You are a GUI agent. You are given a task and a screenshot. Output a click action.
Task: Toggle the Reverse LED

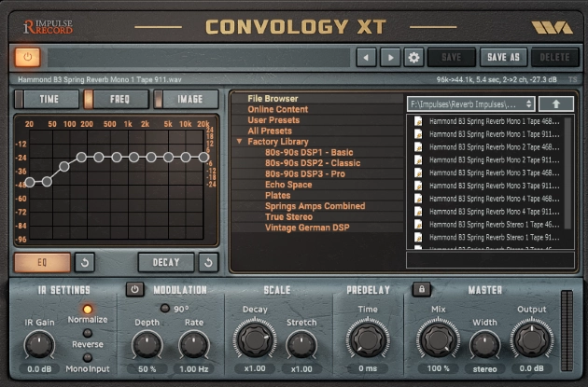tap(88, 333)
